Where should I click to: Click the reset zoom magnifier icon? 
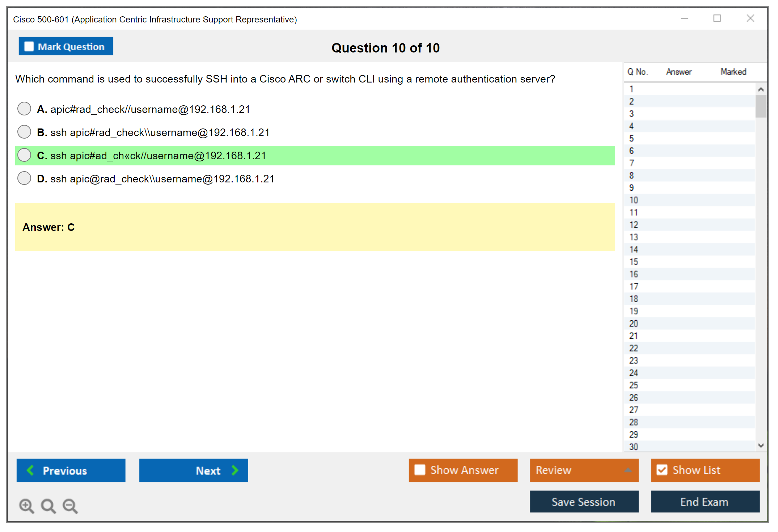click(48, 506)
